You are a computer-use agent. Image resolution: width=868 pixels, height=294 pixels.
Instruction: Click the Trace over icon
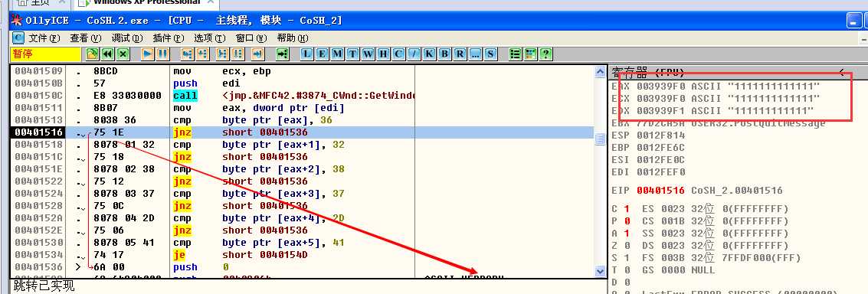coord(238,54)
